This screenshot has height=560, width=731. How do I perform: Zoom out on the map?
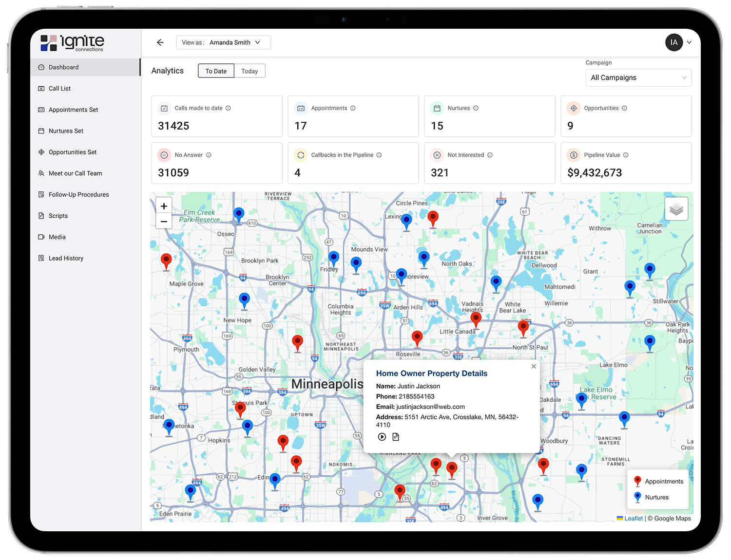pos(164,222)
